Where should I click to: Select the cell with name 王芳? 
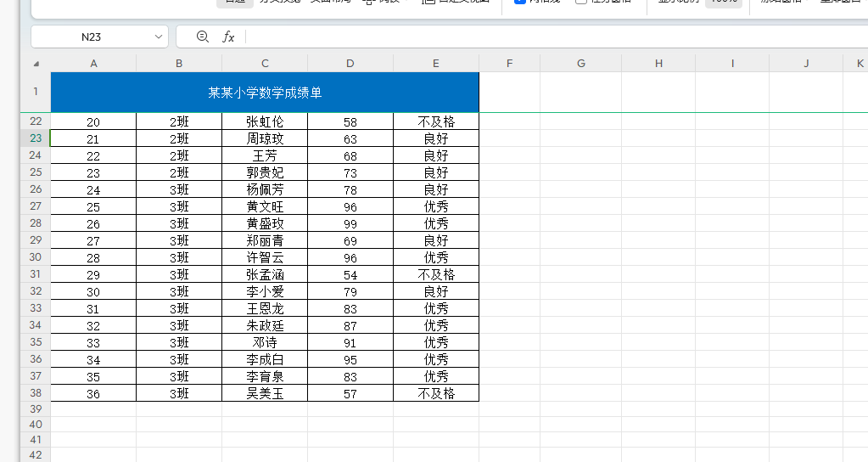pyautogui.click(x=265, y=155)
